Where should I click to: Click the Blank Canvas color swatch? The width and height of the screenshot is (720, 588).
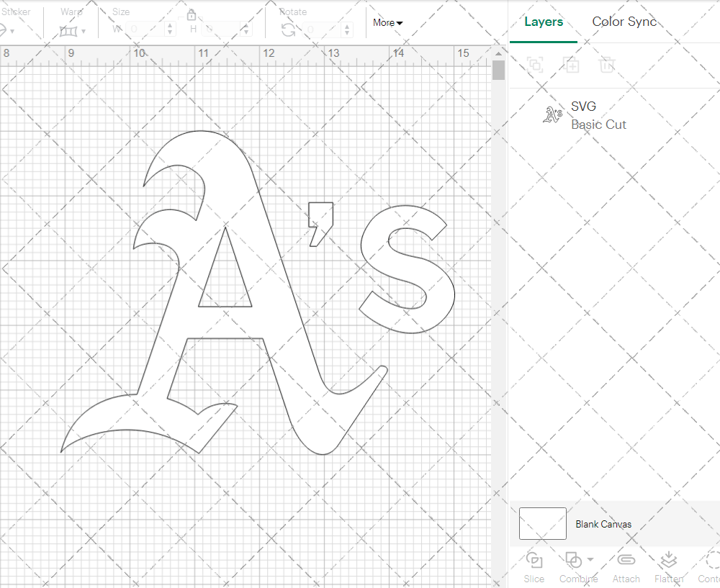click(x=542, y=524)
